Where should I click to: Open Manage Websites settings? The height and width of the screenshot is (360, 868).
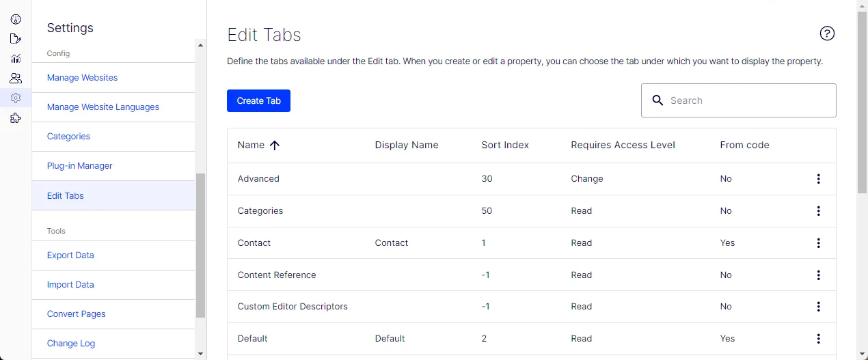(x=82, y=78)
